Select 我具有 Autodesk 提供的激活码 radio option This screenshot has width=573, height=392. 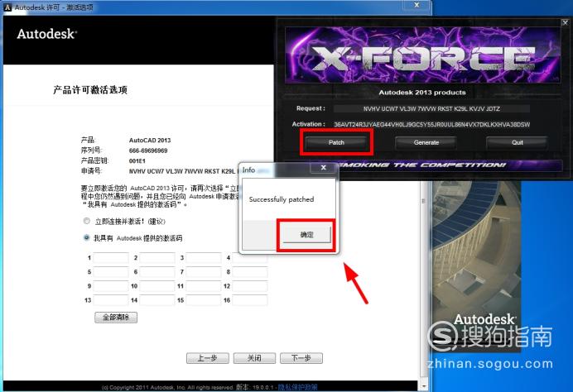point(87,237)
